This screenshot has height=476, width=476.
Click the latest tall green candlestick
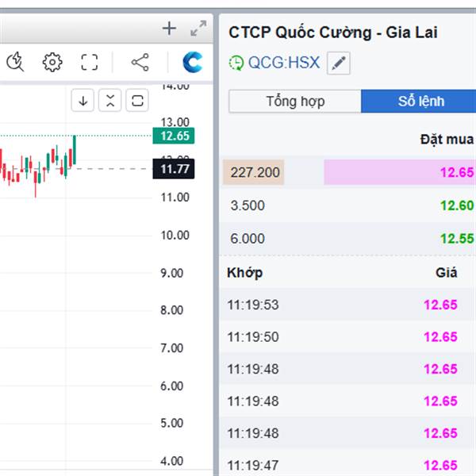[x=75, y=150]
